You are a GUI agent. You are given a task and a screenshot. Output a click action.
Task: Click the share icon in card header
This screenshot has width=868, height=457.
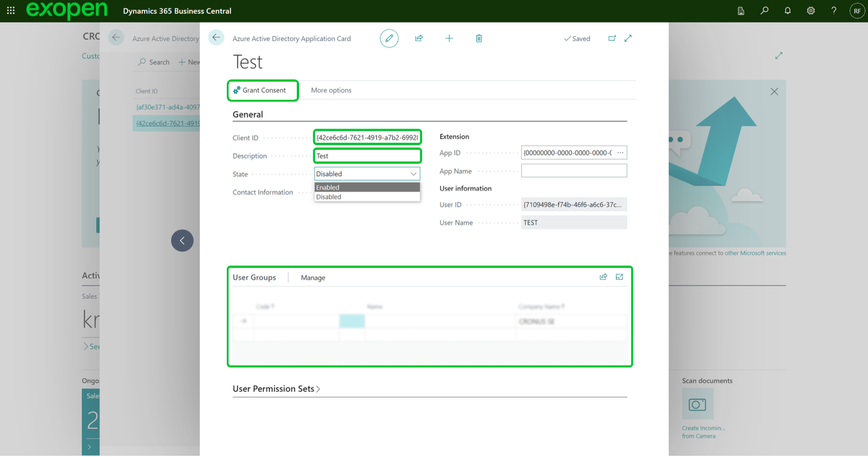point(419,39)
